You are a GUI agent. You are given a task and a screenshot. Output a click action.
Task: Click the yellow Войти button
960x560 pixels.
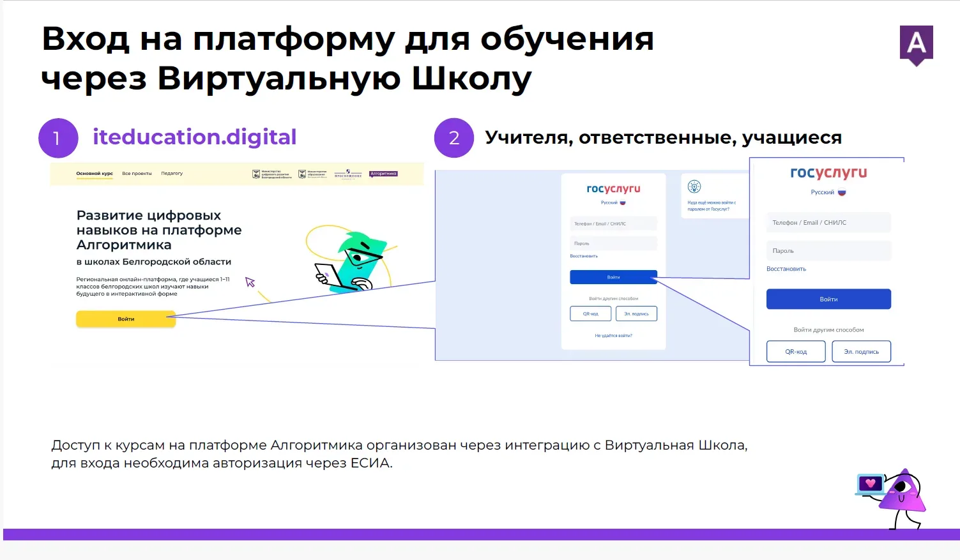tap(126, 319)
